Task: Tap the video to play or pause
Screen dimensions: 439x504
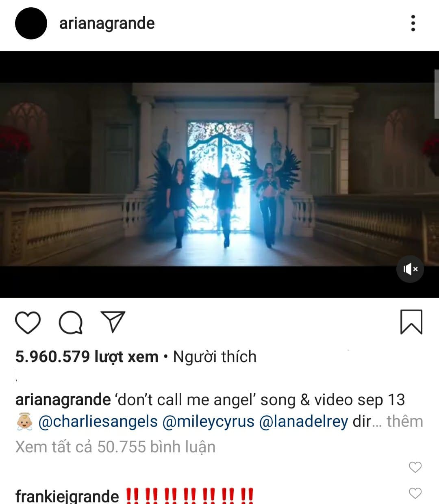Action: tap(219, 174)
